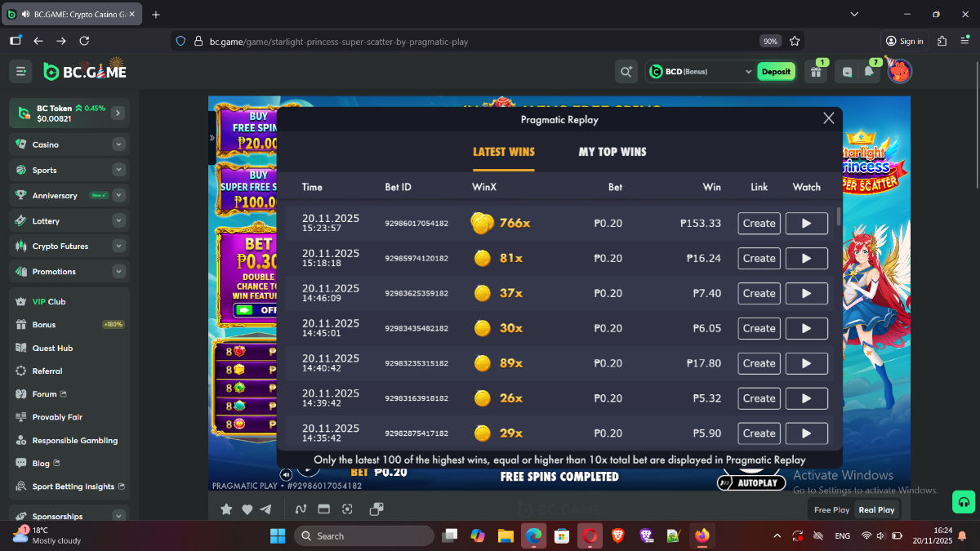Watch replay of the 81x win

coord(806,259)
